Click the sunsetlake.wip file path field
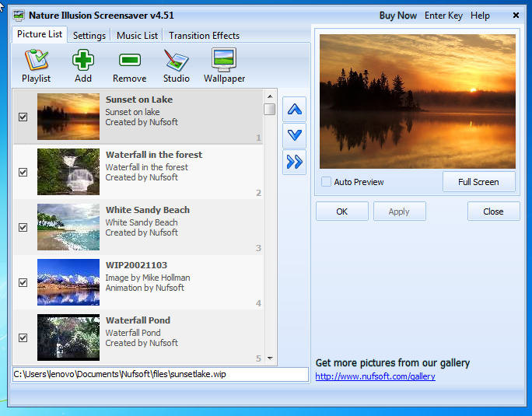The height and width of the screenshot is (416, 532). pyautogui.click(x=160, y=374)
